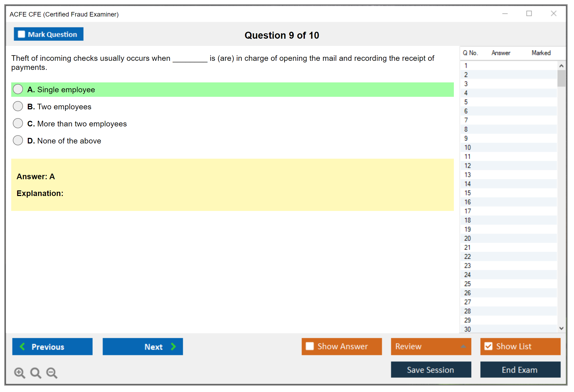Image resolution: width=574 pixels, height=392 pixels.
Task: Select option A Single employee
Action: [x=18, y=89]
